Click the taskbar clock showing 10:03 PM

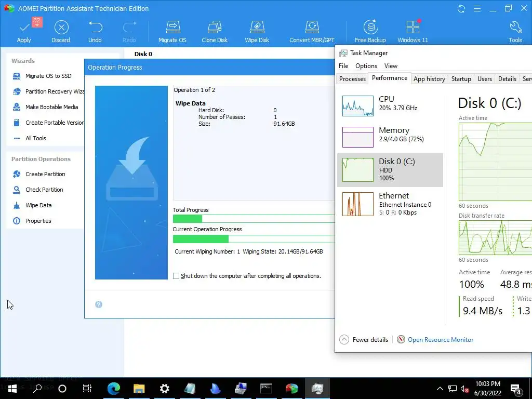tap(488, 389)
